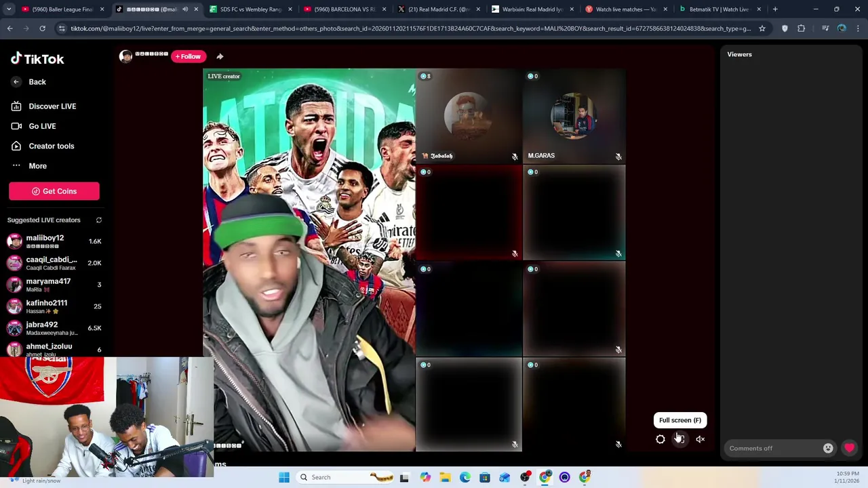Click the site information icon in address bar
868x488 pixels.
62,28
